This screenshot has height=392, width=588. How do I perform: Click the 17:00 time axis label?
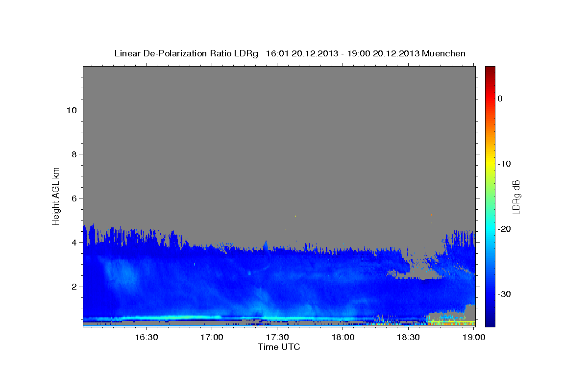[x=212, y=337]
